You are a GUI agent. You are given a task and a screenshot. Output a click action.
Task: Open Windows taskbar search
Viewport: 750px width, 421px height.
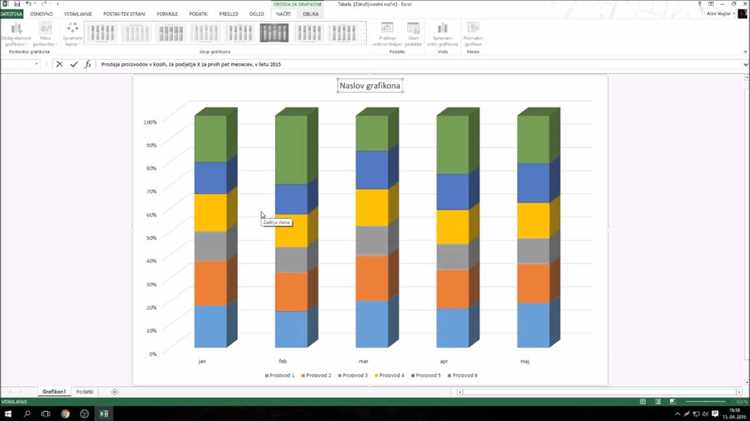(27, 414)
